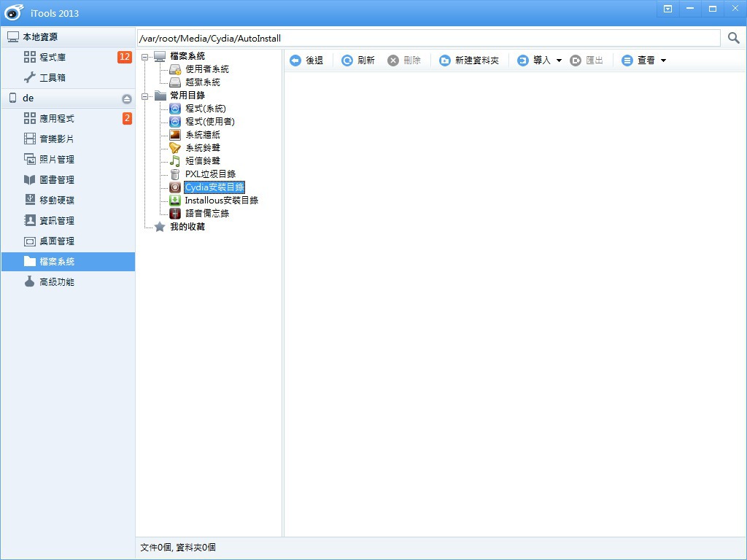
Task: Select 語音備忘錄 voice memo icon
Action: coord(175,214)
